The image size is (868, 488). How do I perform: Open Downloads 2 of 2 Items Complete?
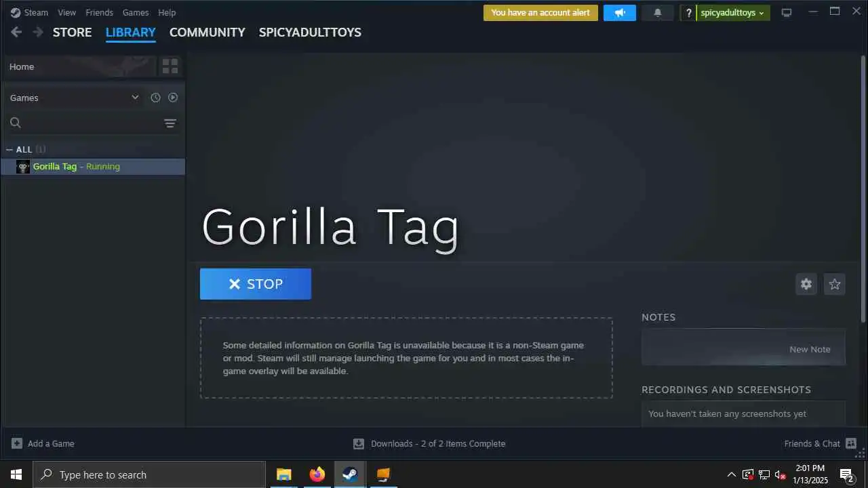pyautogui.click(x=438, y=443)
